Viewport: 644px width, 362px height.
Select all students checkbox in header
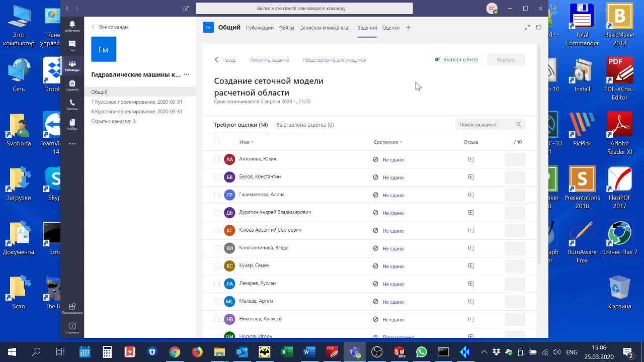pyautogui.click(x=217, y=142)
